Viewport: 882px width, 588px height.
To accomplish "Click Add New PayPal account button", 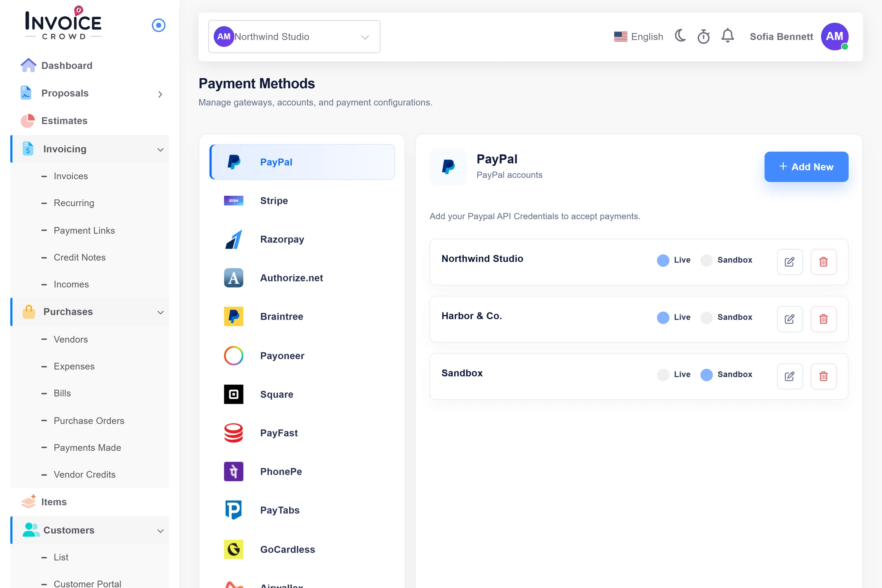I will point(806,167).
